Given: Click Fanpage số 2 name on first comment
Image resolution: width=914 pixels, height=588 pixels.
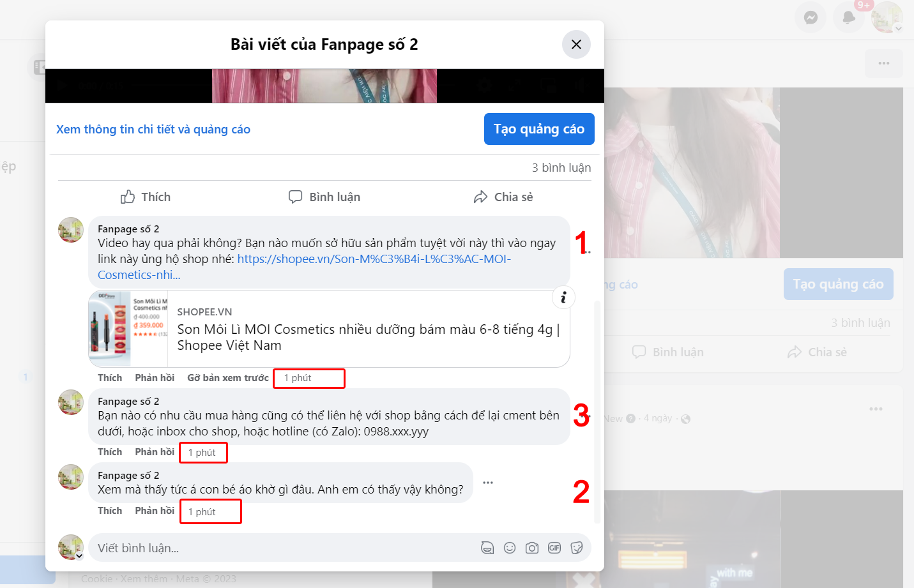Looking at the screenshot, I should 128,229.
